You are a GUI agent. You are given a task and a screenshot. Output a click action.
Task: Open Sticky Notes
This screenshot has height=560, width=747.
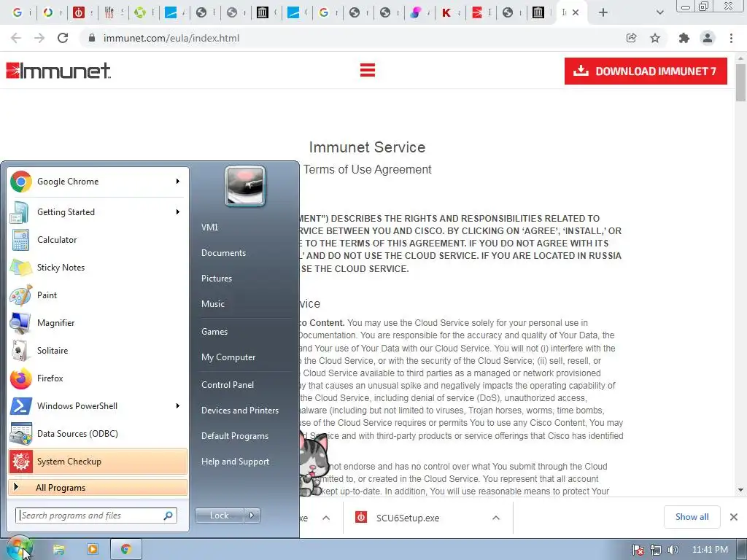(x=98, y=267)
